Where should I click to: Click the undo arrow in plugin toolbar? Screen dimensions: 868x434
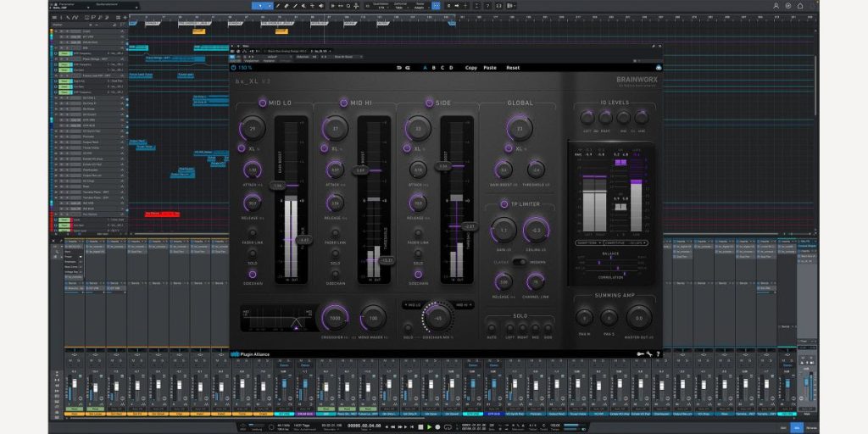[x=398, y=67]
